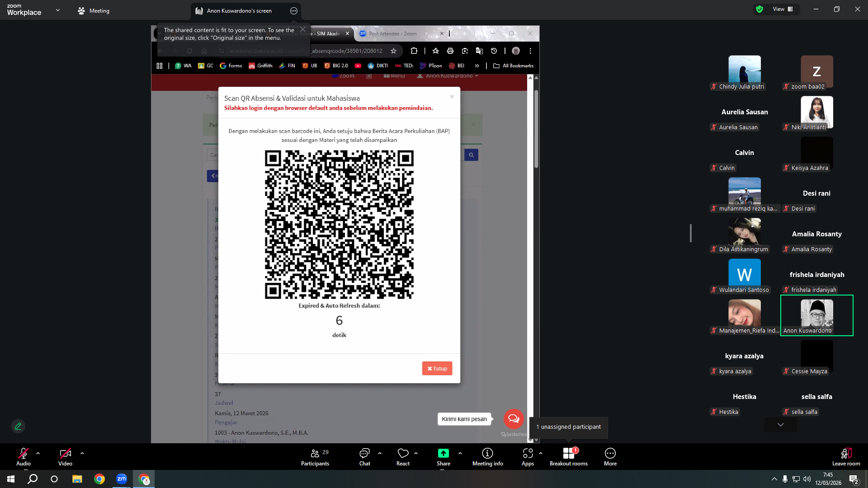Open the BIG 2.0 bookmark

tap(336, 66)
